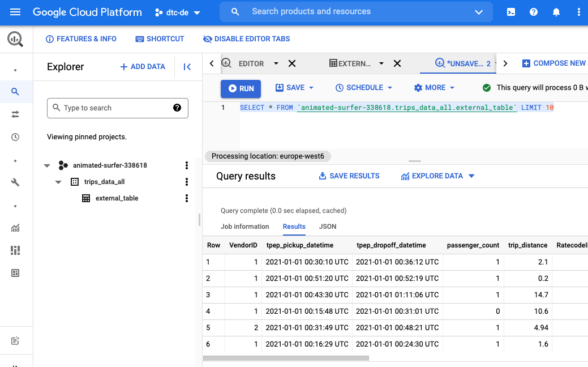
Task: Click the passenger_count column header
Action: pos(473,245)
